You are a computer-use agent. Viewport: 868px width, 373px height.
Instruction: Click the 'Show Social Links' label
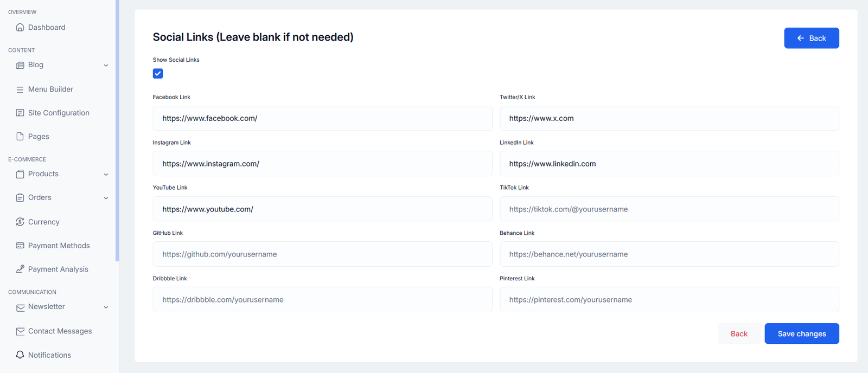point(176,60)
